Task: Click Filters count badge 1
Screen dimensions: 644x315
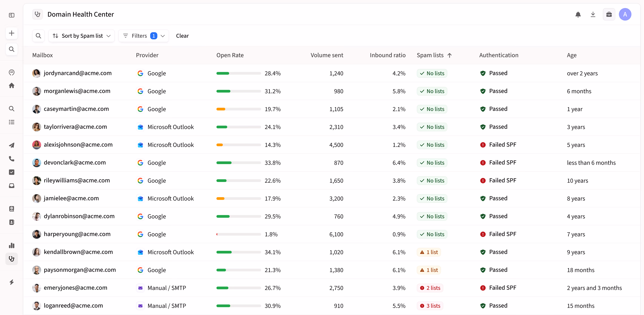Action: 154,36
